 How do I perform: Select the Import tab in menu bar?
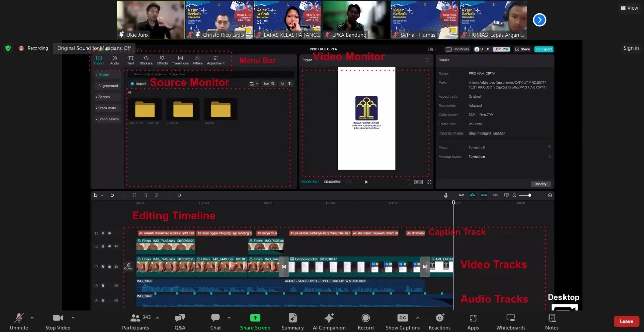tap(99, 60)
